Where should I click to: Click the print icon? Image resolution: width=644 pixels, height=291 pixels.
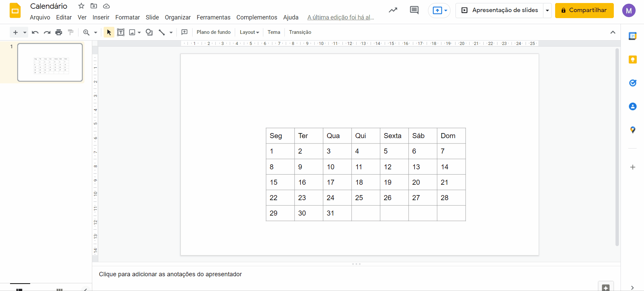(59, 32)
